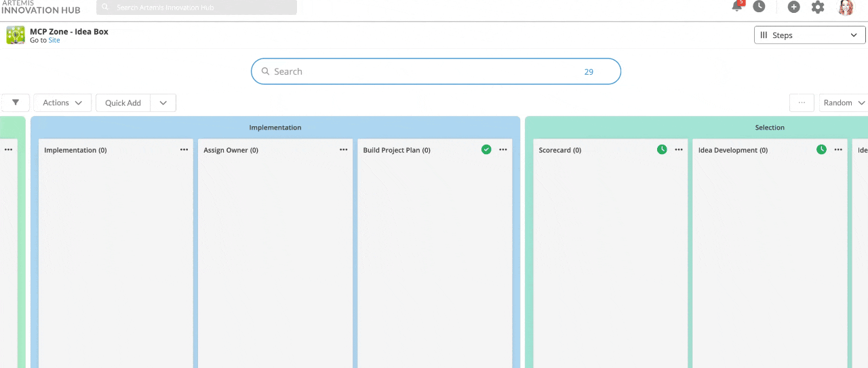Open Implementation step options menu
This screenshot has width=868, height=368.
pyautogui.click(x=184, y=150)
